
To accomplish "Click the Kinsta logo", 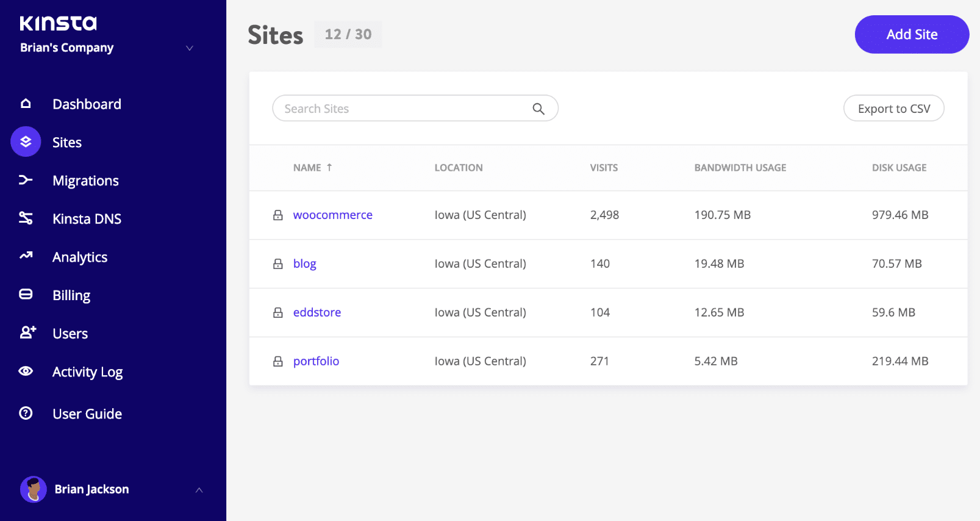I will 59,23.
